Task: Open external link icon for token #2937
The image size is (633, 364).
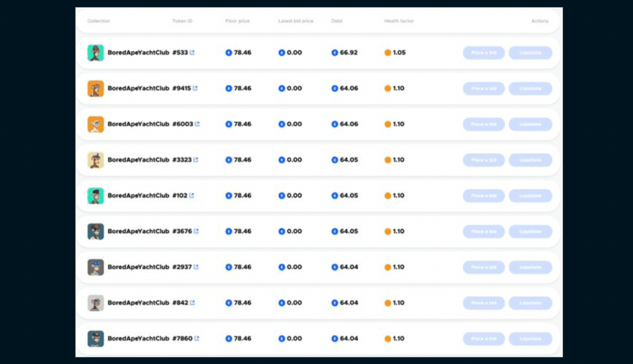Action: point(196,267)
